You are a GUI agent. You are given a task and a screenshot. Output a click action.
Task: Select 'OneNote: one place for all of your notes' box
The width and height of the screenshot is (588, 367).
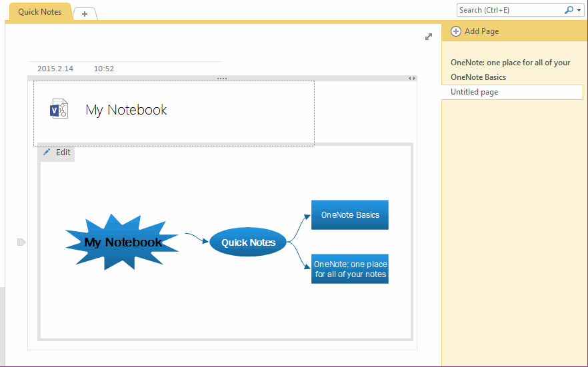click(x=350, y=269)
